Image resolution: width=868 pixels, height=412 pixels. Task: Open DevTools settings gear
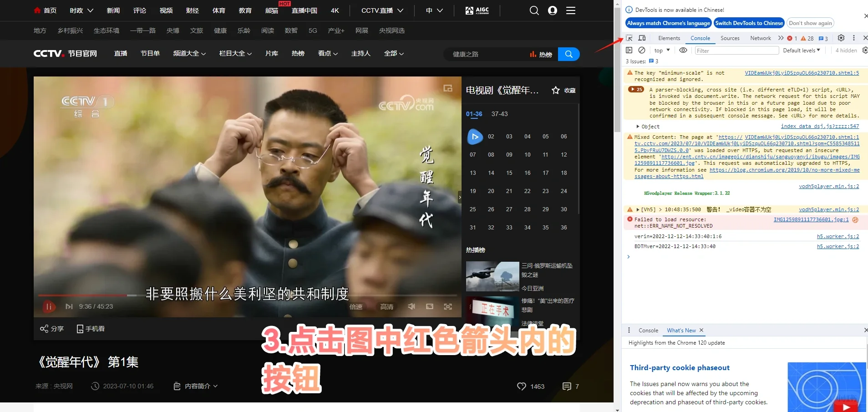tap(841, 38)
